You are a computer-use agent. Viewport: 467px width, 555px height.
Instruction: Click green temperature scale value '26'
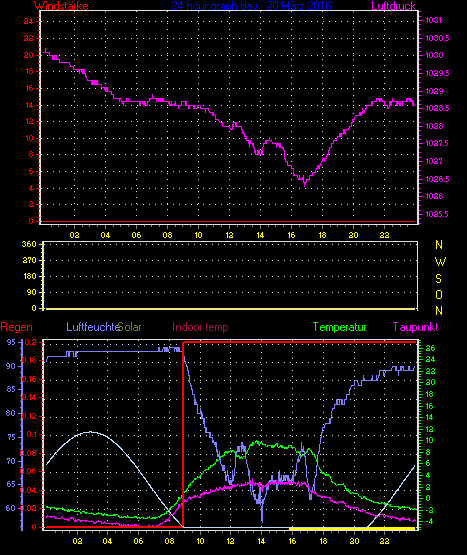430,348
